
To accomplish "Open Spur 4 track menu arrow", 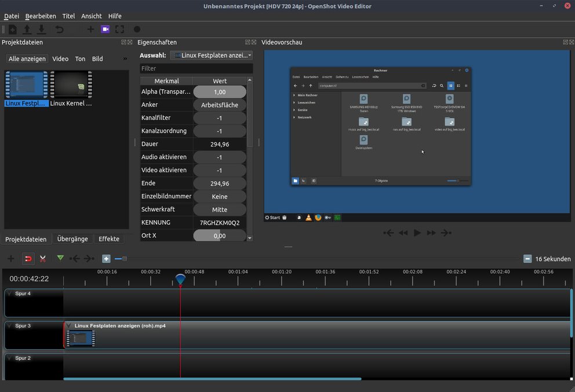I will coord(9,294).
